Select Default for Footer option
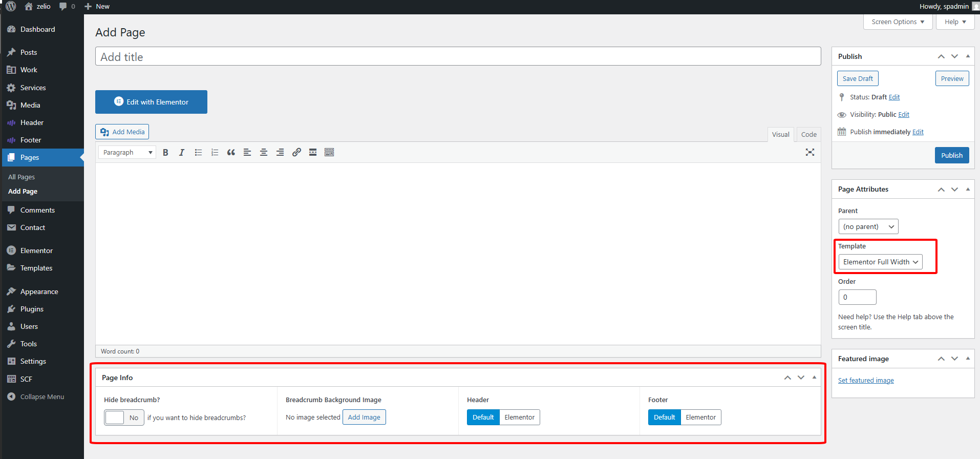Viewport: 980px width, 459px height. point(664,417)
